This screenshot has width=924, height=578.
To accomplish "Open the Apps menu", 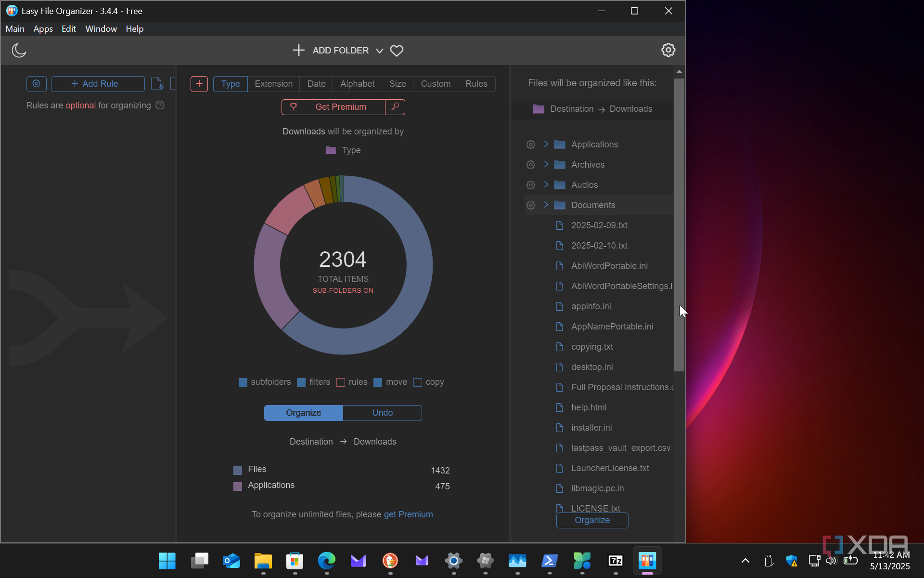I will tap(43, 29).
